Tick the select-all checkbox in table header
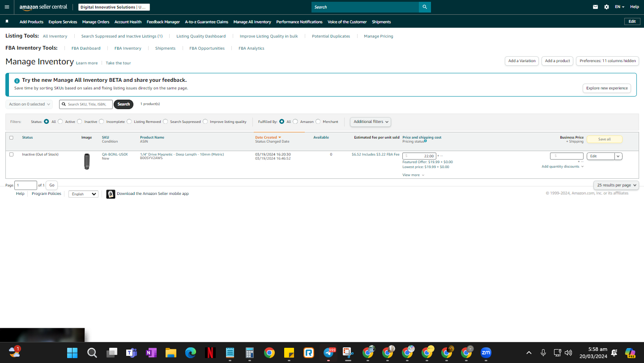The height and width of the screenshot is (363, 644). [x=11, y=138]
